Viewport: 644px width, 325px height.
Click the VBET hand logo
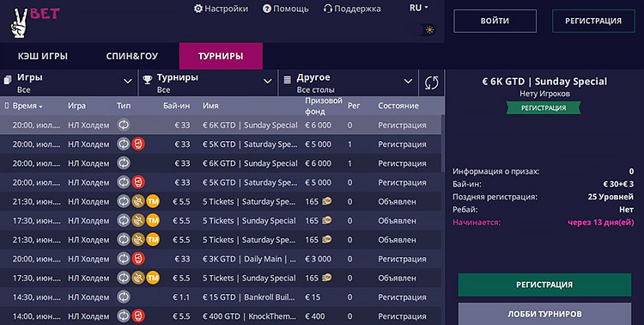click(19, 24)
